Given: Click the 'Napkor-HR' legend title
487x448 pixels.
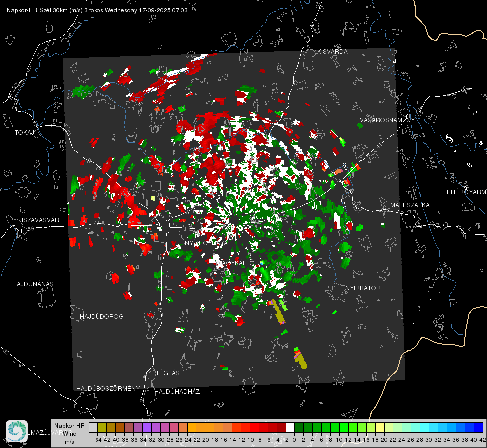Looking at the screenshot, I should click(69, 426).
